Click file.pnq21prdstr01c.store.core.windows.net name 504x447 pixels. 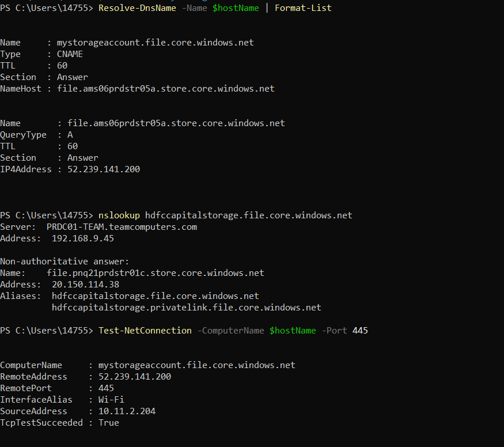pos(156,273)
